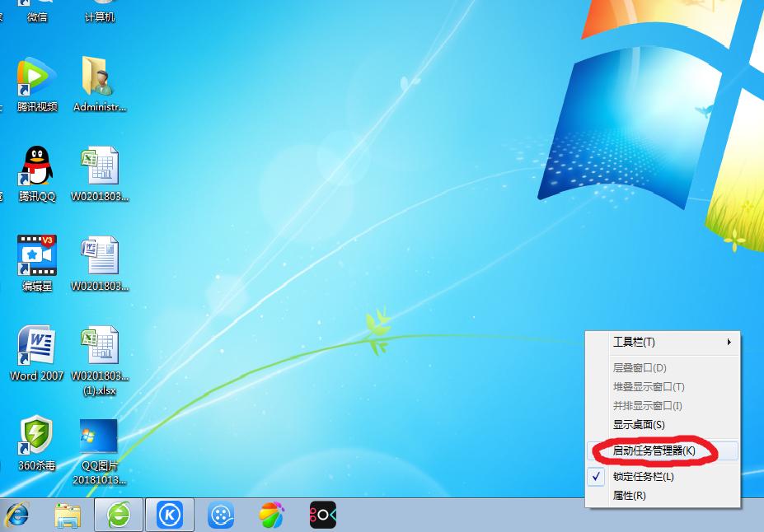Select the W0201803...(1).xlsx spreadsheet file
The width and height of the screenshot is (764, 532).
click(x=99, y=348)
